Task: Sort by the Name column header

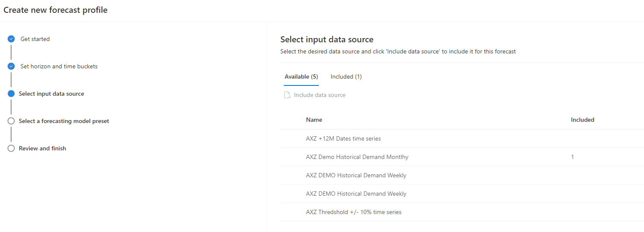Action: tap(314, 120)
